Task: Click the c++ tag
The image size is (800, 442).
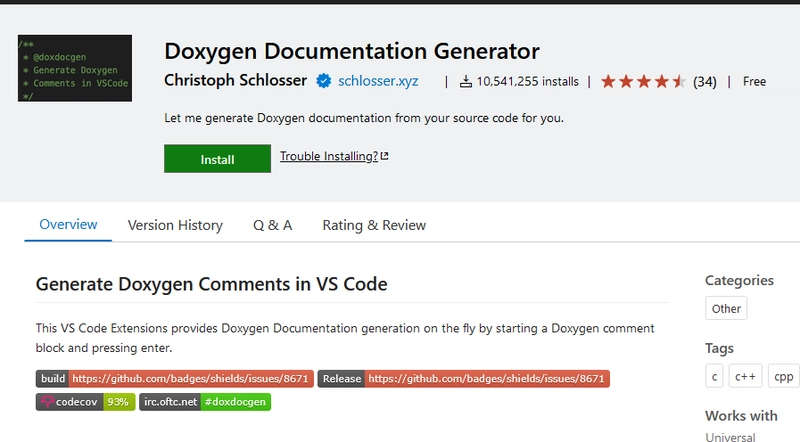Action: (x=744, y=376)
